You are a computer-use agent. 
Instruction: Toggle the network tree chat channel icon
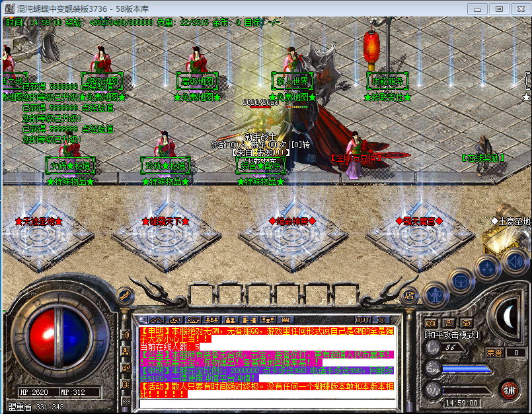tap(126, 352)
